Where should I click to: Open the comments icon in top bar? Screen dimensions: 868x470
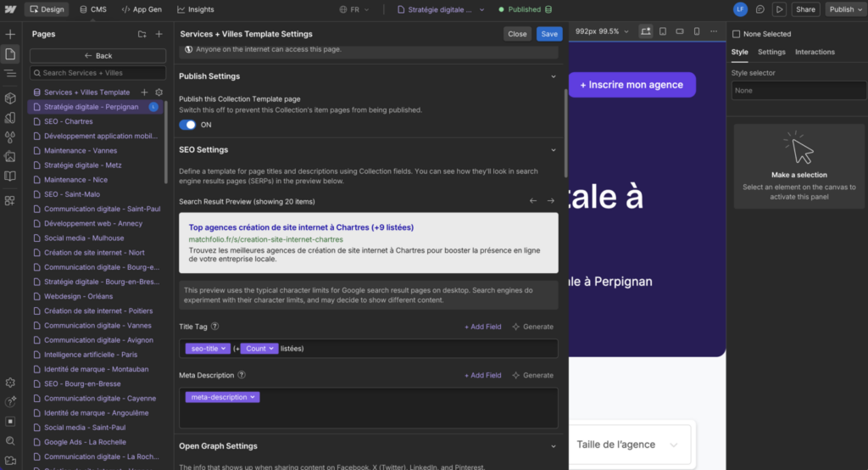click(x=760, y=9)
